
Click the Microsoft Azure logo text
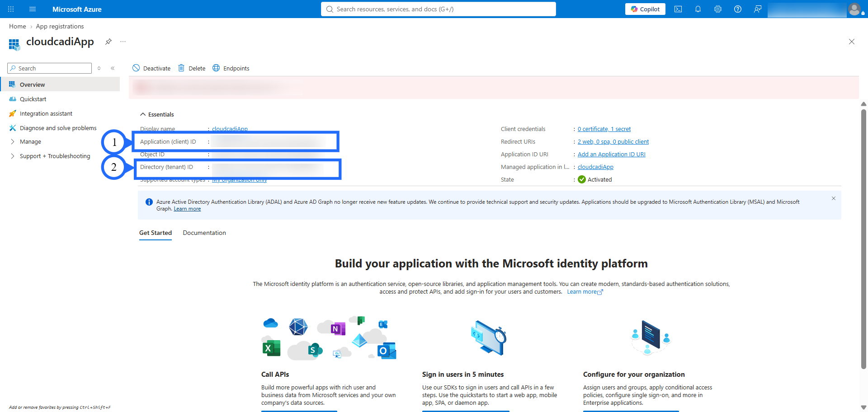[x=77, y=9]
